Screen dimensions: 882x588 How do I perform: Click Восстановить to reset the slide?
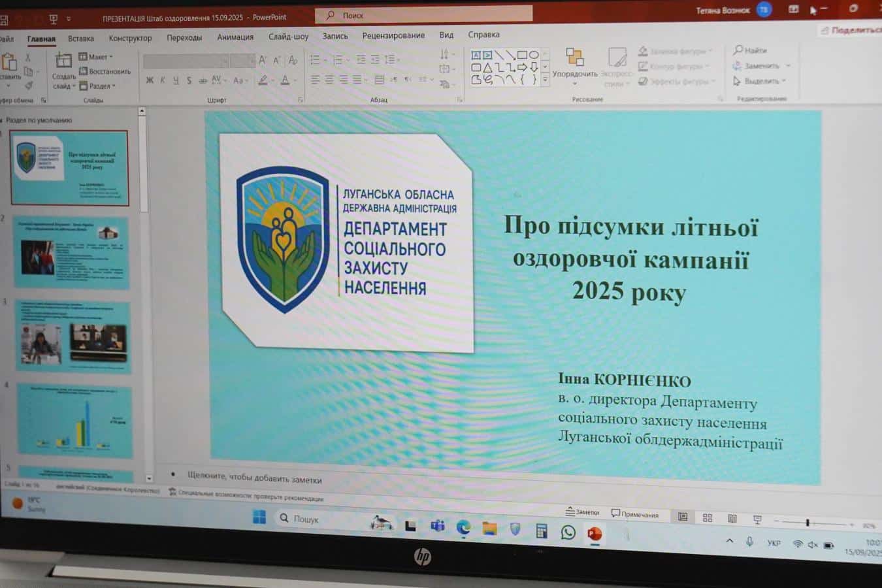coord(105,71)
